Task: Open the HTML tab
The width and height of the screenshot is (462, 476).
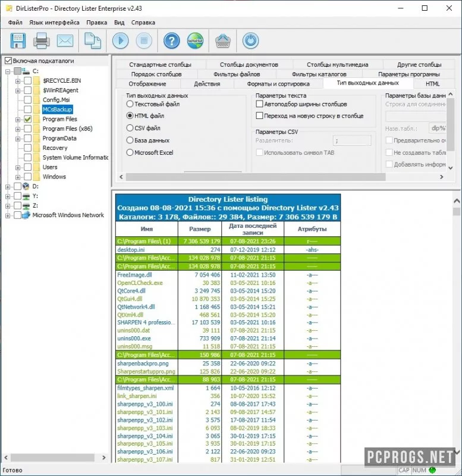Action: click(433, 84)
